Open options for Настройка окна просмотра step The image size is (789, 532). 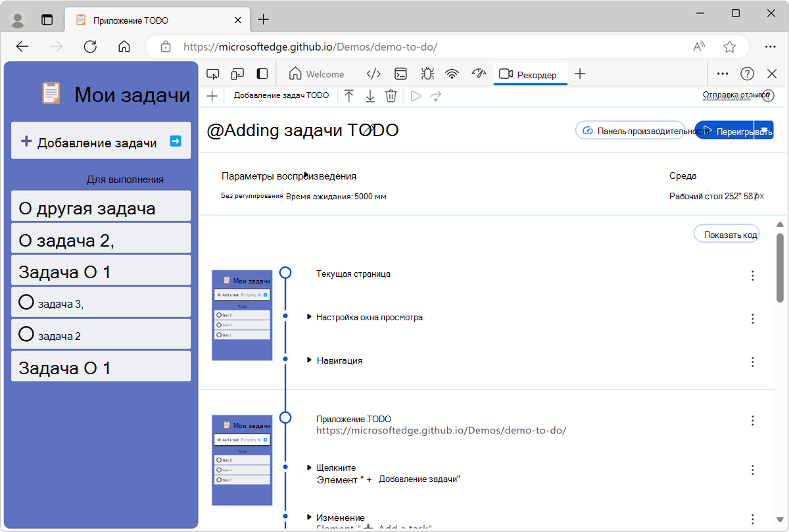click(x=753, y=319)
